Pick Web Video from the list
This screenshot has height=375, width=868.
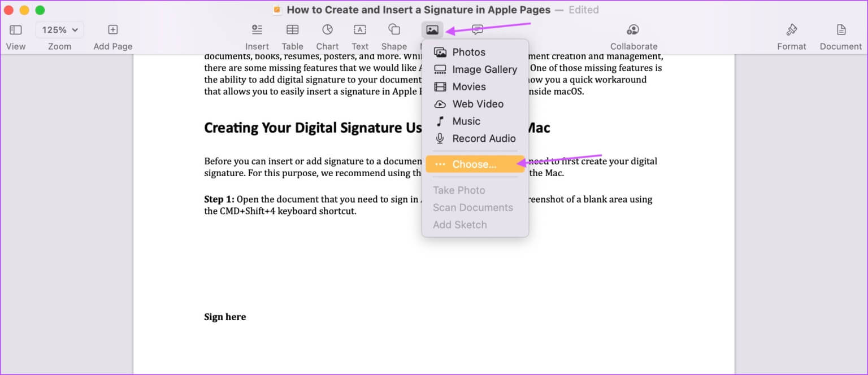[x=478, y=104]
